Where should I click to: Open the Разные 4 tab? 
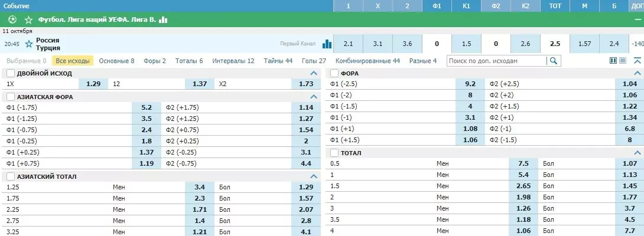(x=423, y=61)
